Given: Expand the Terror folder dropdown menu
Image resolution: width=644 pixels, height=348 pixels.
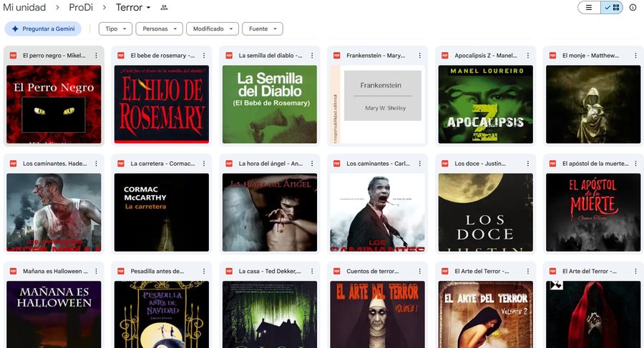Looking at the screenshot, I should [148, 7].
